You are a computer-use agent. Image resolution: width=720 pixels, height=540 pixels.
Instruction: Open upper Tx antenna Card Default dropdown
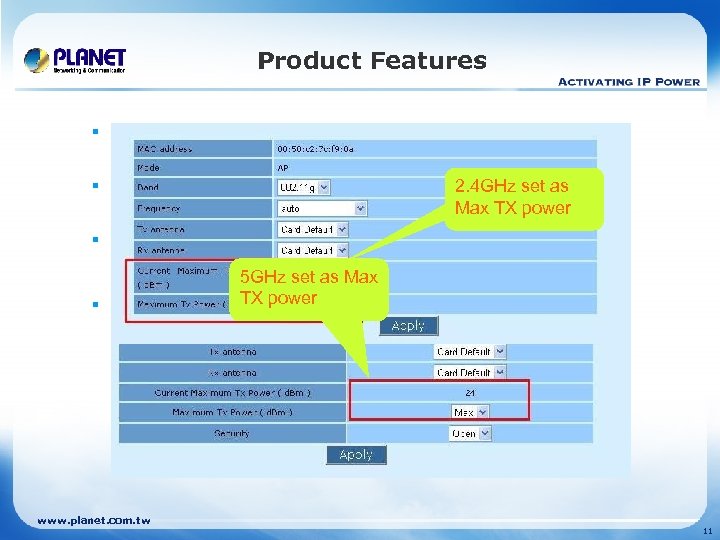313,230
